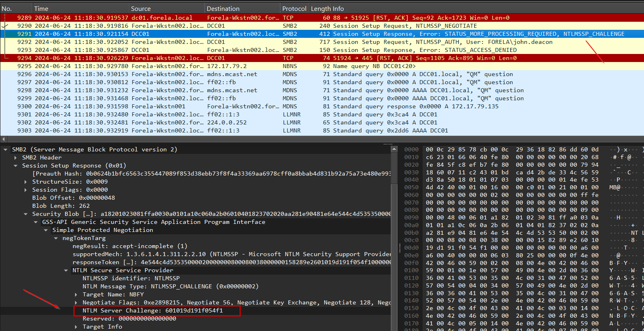644x331 pixels.
Task: Click the Protocol column header
Action: (x=294, y=8)
